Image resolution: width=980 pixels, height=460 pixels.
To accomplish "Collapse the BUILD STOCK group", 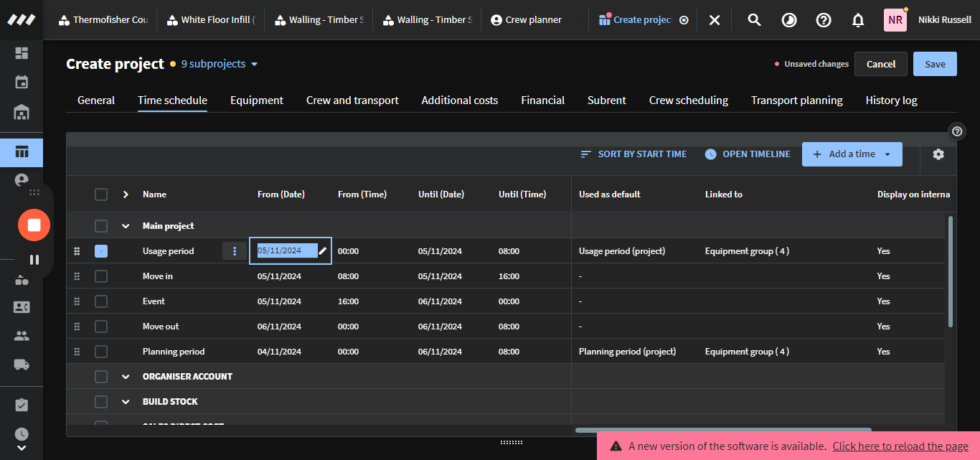I will tap(126, 402).
